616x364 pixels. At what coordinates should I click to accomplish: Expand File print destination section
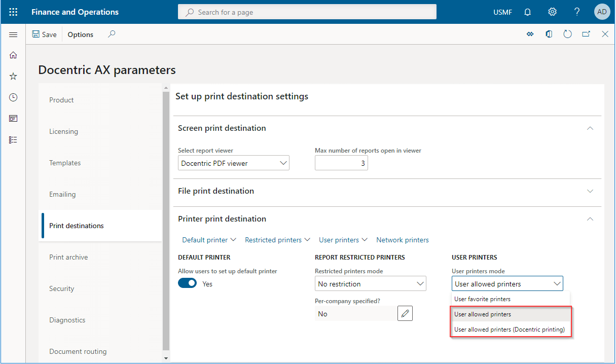(590, 191)
